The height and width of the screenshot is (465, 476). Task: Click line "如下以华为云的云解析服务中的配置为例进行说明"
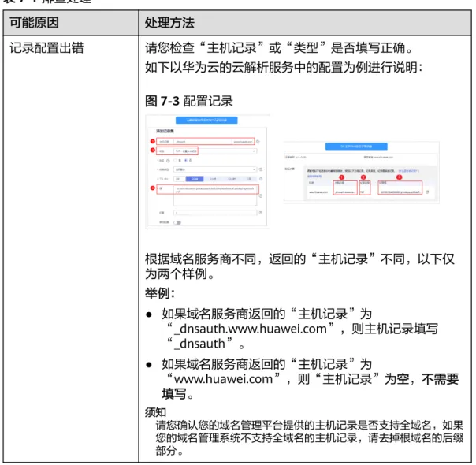(x=284, y=67)
